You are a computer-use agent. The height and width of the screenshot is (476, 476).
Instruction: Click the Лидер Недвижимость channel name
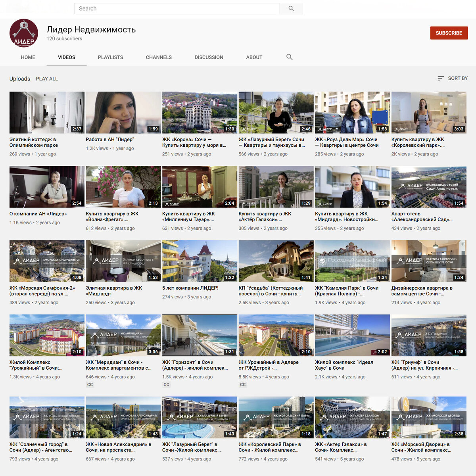(x=91, y=29)
